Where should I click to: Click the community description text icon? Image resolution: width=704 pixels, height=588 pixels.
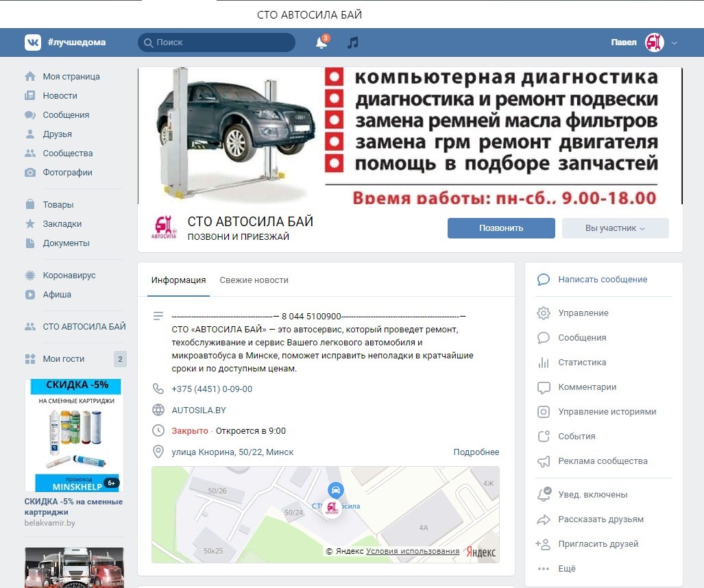pos(158,316)
